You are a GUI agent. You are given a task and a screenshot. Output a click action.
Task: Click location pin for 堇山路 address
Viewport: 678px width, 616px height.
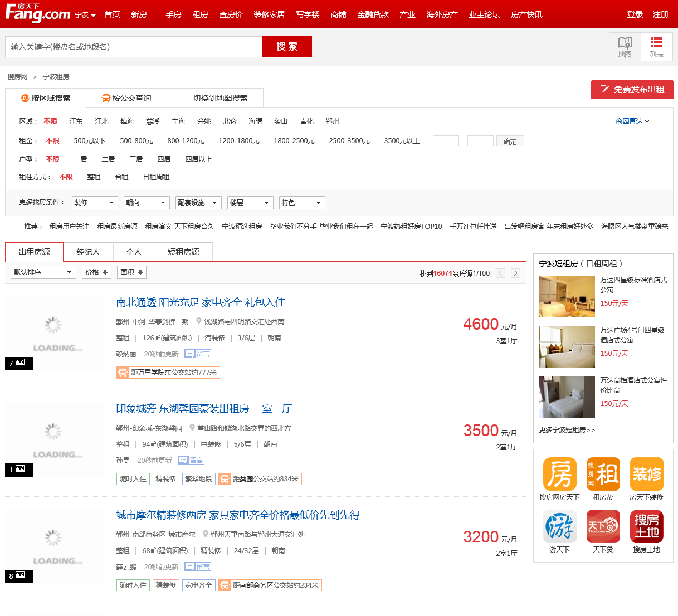(x=192, y=428)
